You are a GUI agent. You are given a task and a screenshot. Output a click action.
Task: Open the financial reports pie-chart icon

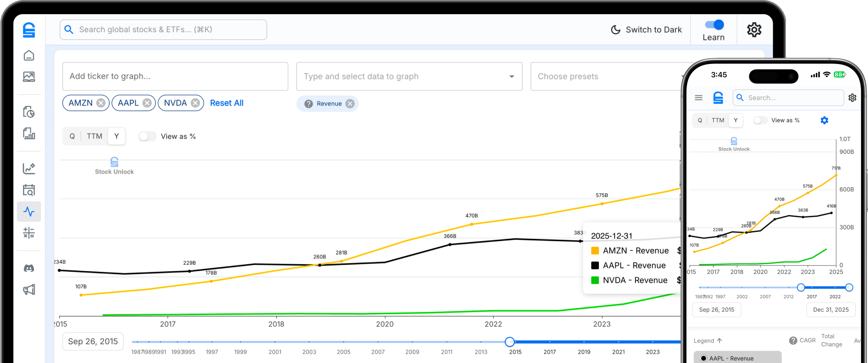29,112
